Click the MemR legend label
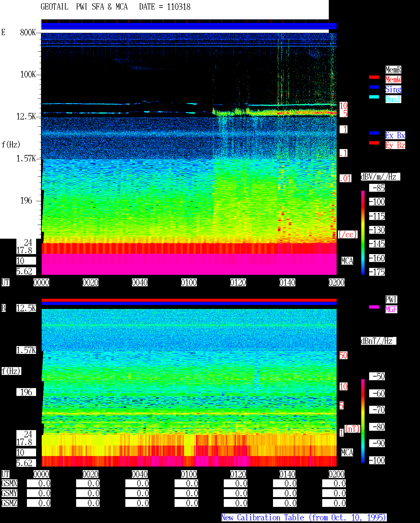The height and width of the screenshot is (523, 420). click(x=393, y=70)
